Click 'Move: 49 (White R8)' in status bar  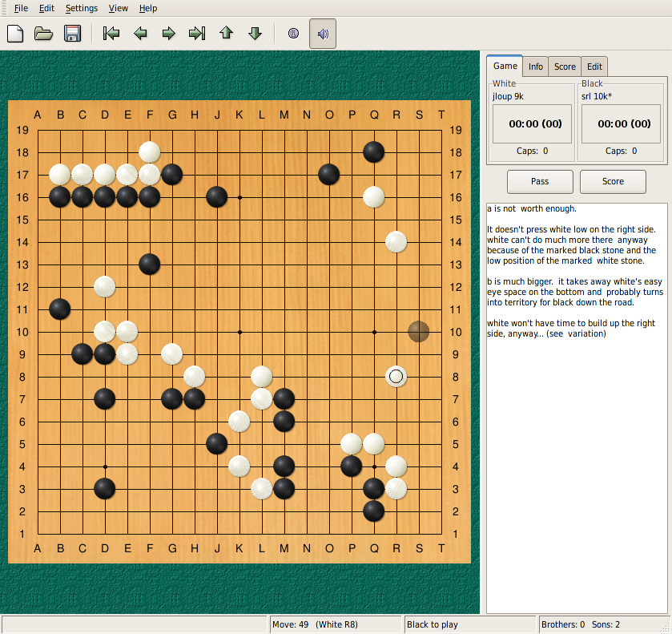coord(315,624)
